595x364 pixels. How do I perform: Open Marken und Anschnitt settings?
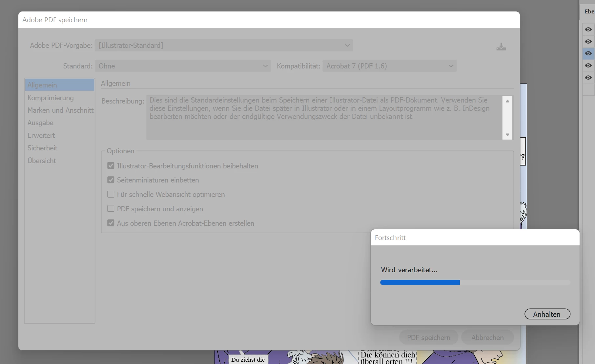point(60,110)
